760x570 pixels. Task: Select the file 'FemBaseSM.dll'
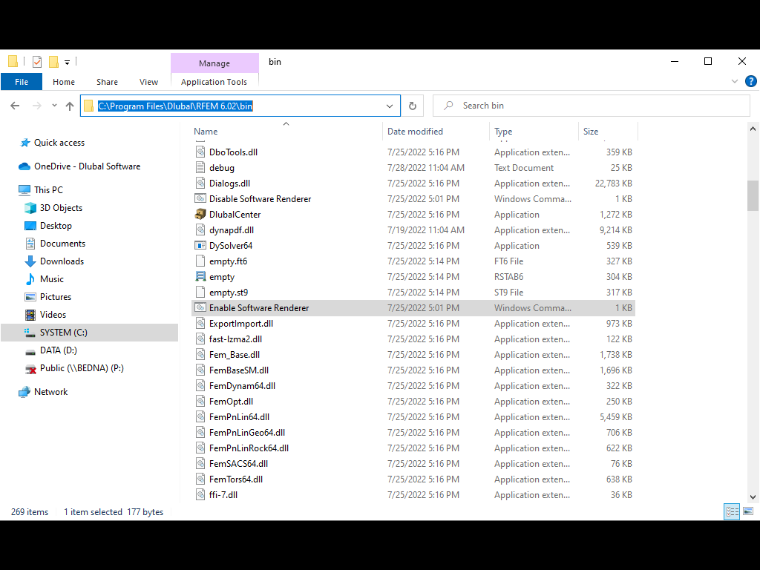pos(413,370)
